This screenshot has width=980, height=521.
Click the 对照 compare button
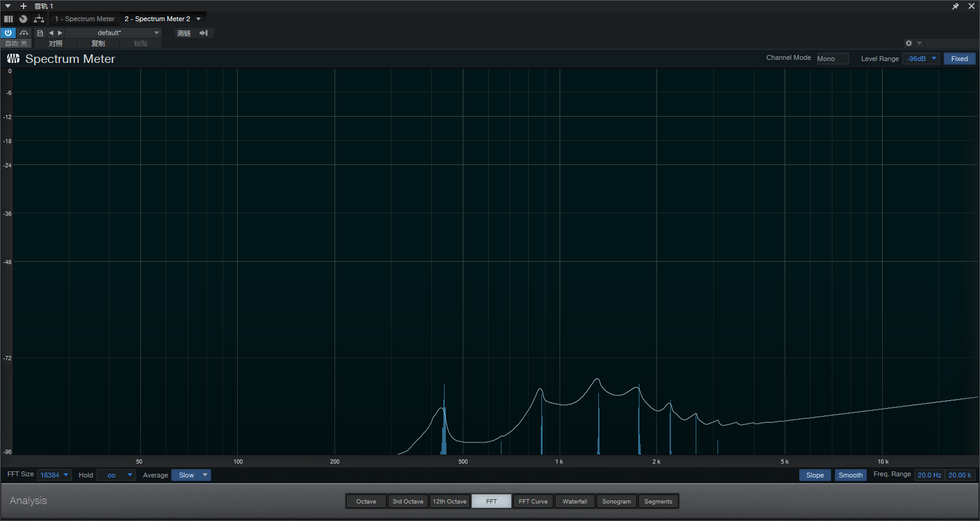(x=56, y=44)
